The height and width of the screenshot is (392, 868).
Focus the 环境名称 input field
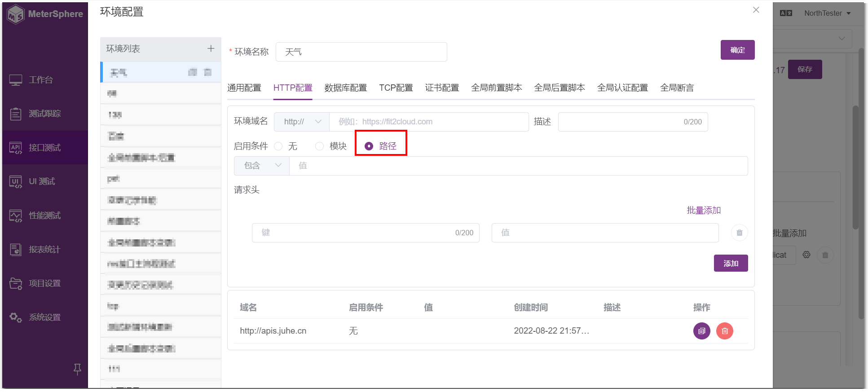pos(361,52)
